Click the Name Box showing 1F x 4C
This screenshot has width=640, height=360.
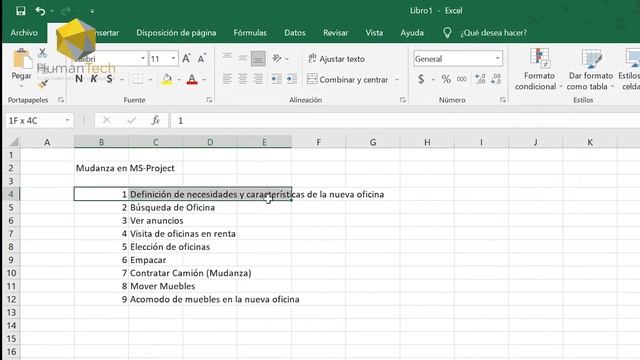coord(34,121)
